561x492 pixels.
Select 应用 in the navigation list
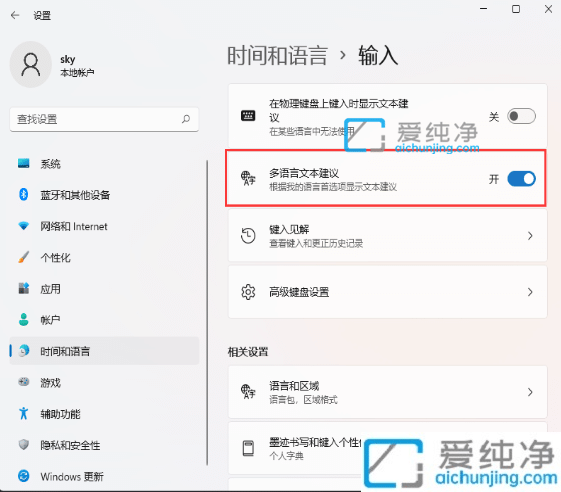(104, 288)
